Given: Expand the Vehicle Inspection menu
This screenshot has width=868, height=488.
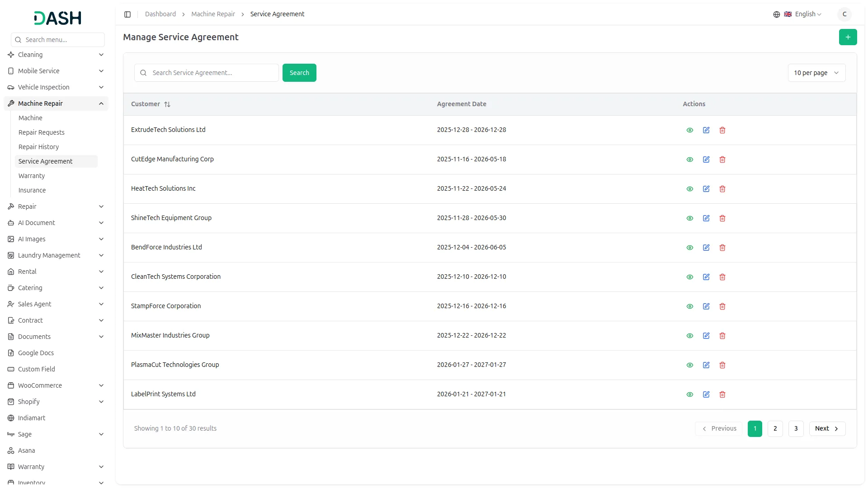Looking at the screenshot, I should [x=56, y=87].
